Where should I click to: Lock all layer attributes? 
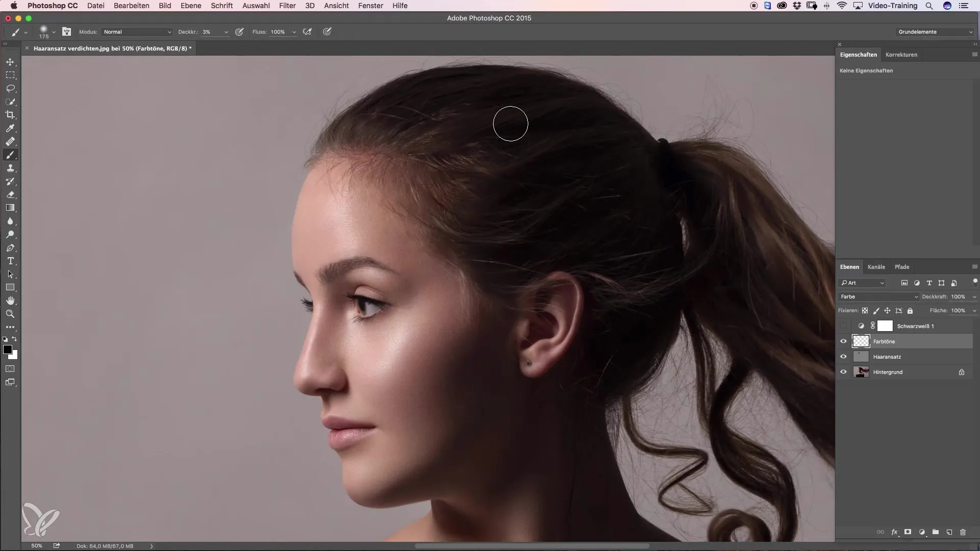tap(910, 310)
